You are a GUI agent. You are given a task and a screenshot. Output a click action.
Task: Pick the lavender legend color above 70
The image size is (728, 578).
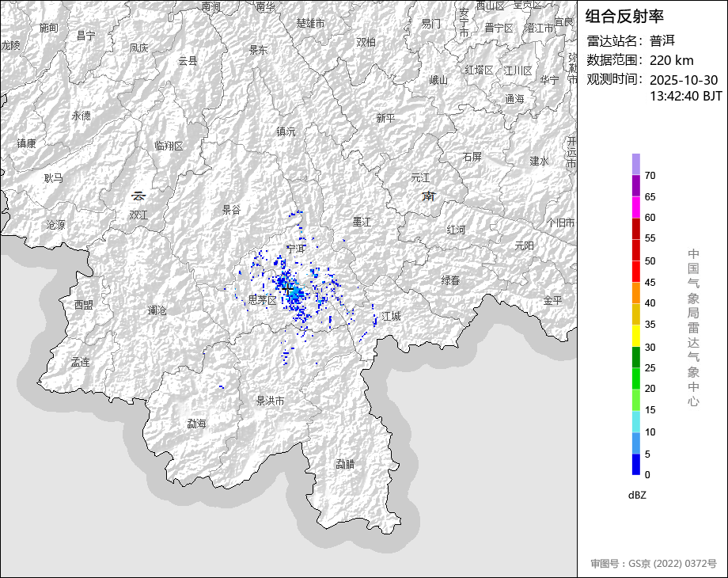tap(636, 164)
